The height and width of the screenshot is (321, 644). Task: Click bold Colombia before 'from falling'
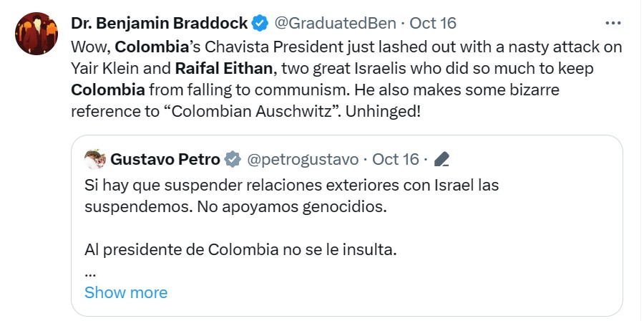tap(108, 91)
